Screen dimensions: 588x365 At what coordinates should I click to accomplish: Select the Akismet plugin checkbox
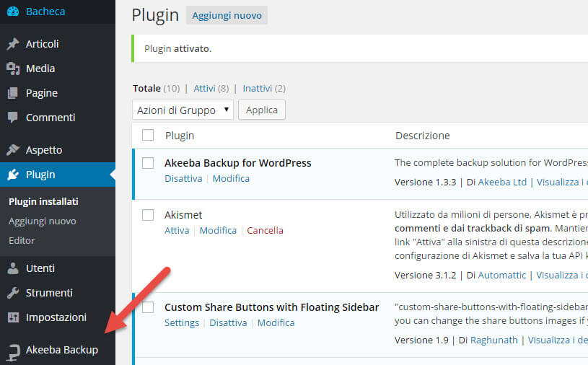[x=148, y=215]
